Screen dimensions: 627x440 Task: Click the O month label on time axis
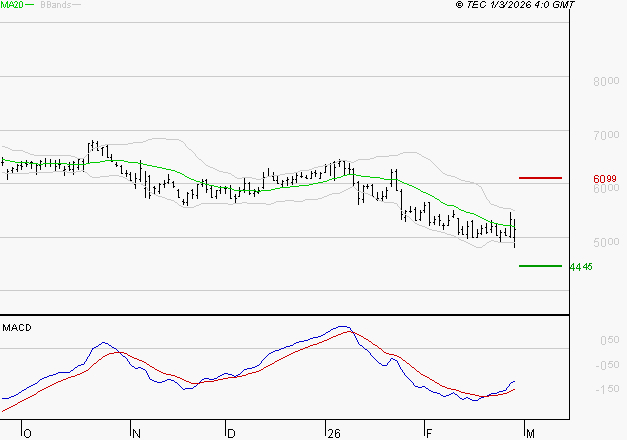tap(28, 434)
